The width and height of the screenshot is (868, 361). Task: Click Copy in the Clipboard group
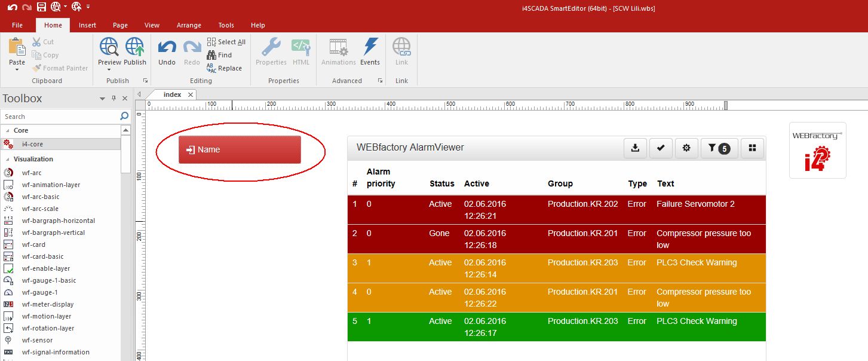pos(45,55)
